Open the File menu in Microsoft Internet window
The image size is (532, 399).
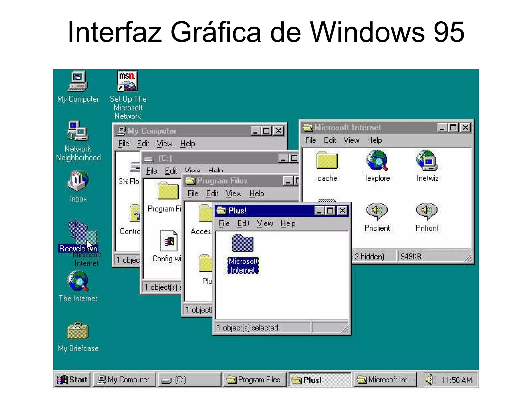310,141
